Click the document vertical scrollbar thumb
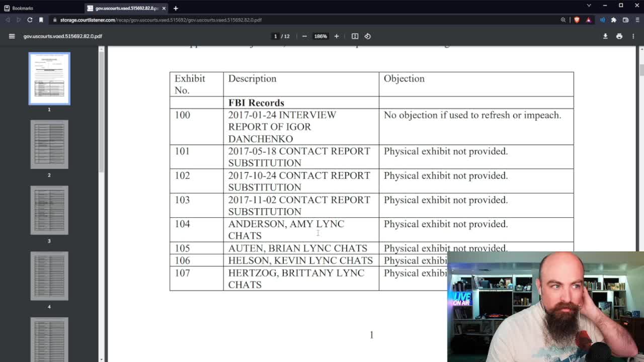This screenshot has width=644, height=362. tap(641, 70)
